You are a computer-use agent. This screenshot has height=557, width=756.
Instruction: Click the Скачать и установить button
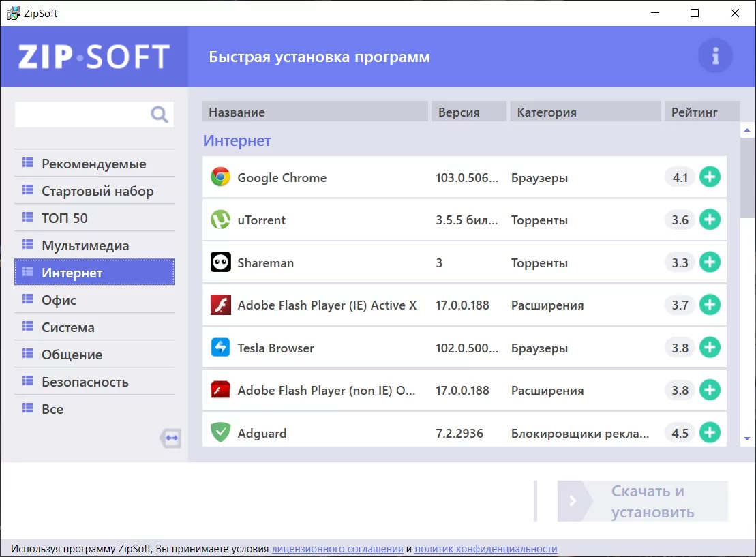pyautogui.click(x=643, y=501)
